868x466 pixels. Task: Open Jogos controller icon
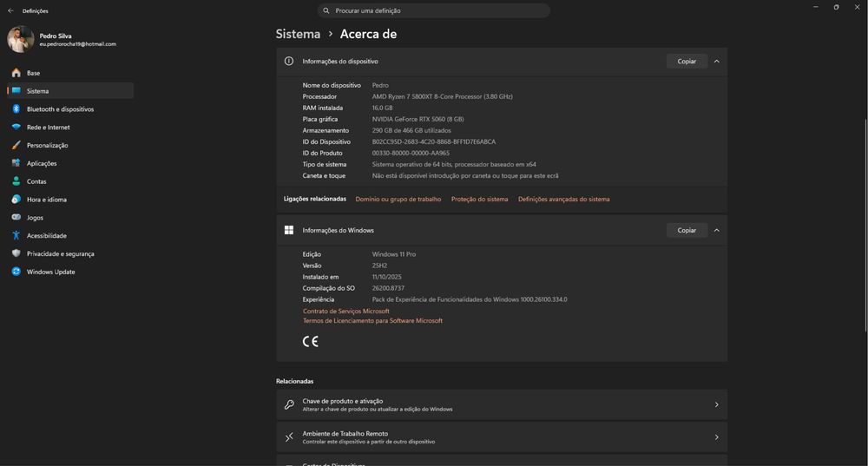coord(16,217)
